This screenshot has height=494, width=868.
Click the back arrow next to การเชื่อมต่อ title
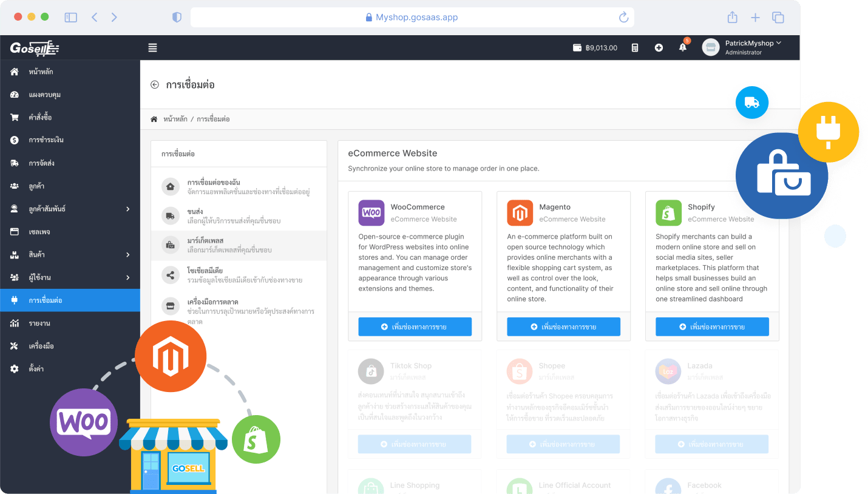155,85
